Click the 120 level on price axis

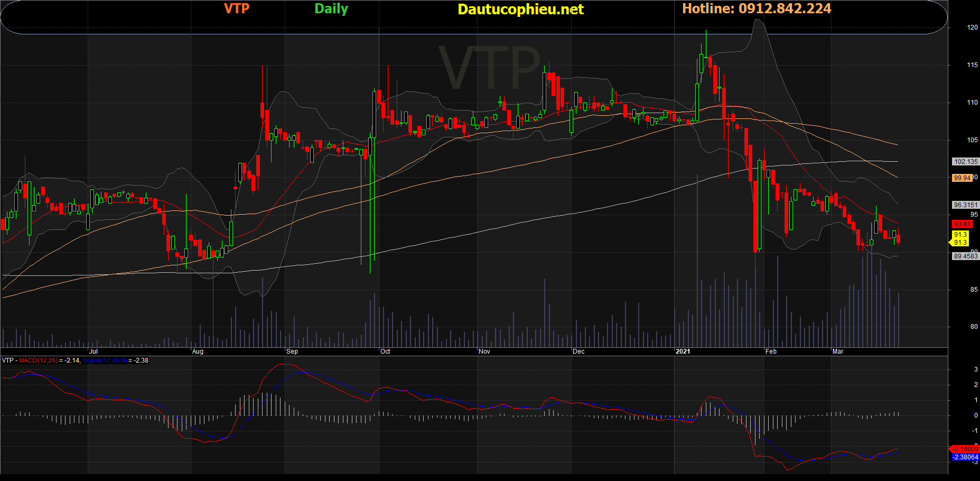click(x=972, y=27)
